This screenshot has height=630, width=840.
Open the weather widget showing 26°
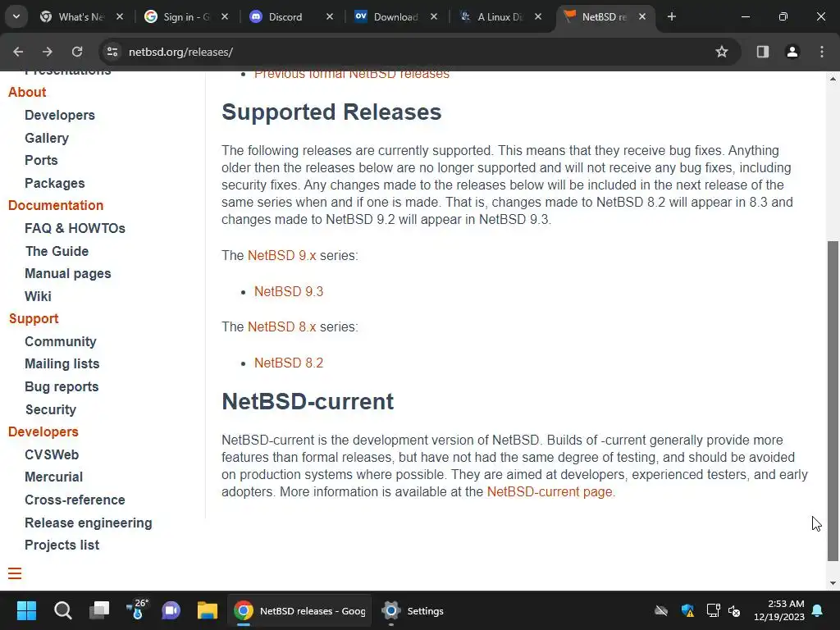click(x=137, y=610)
